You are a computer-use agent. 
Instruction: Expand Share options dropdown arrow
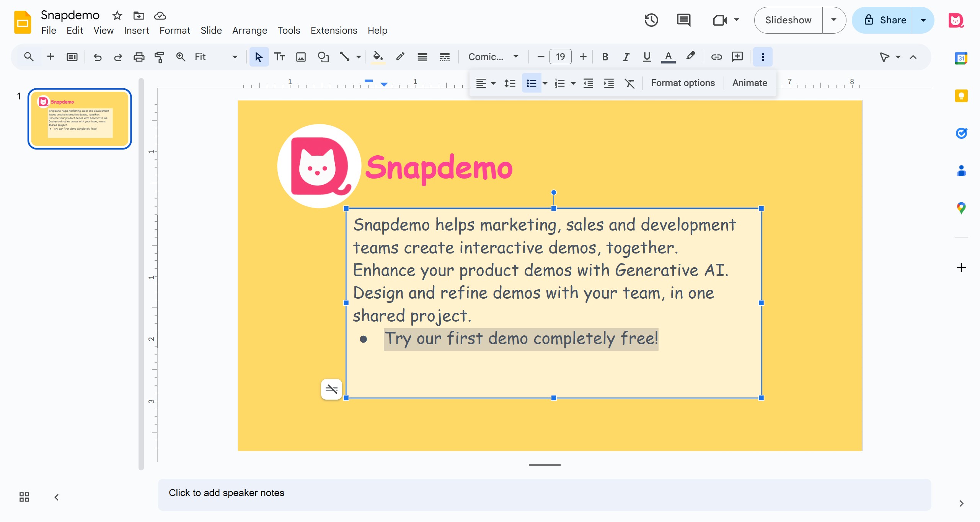tap(923, 20)
